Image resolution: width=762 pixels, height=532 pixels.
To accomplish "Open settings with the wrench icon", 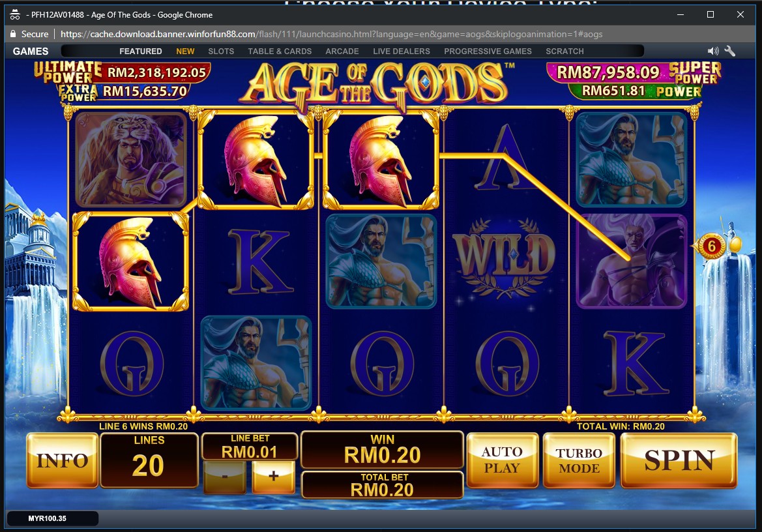I will [x=730, y=51].
